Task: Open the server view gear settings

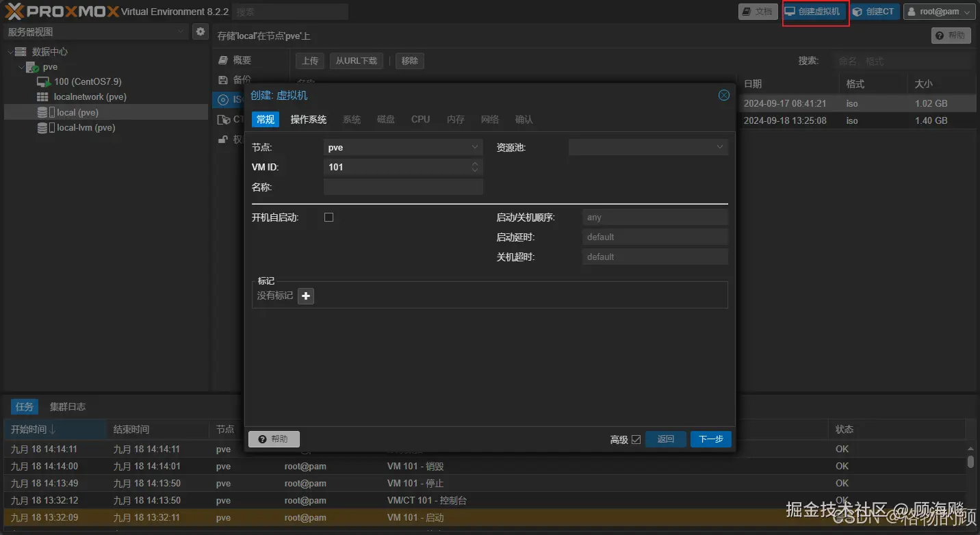Action: [200, 31]
